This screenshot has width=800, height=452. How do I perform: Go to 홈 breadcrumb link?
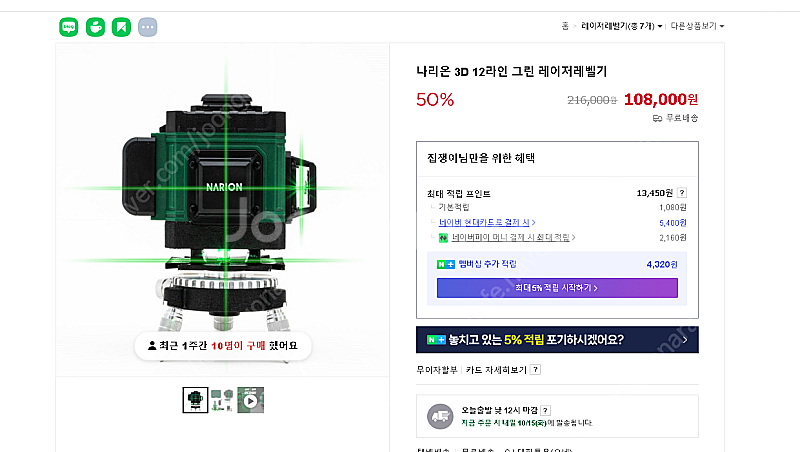pyautogui.click(x=565, y=26)
